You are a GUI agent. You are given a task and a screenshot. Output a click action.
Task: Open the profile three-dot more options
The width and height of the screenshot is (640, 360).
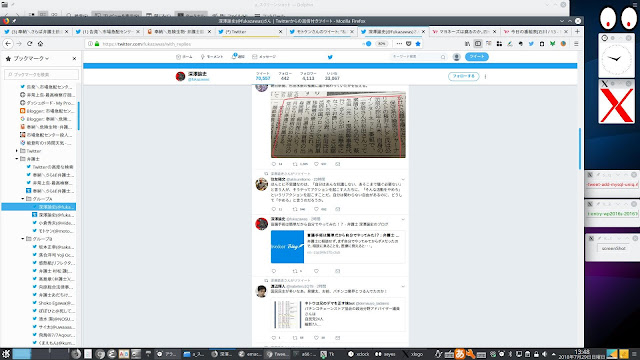point(485,76)
